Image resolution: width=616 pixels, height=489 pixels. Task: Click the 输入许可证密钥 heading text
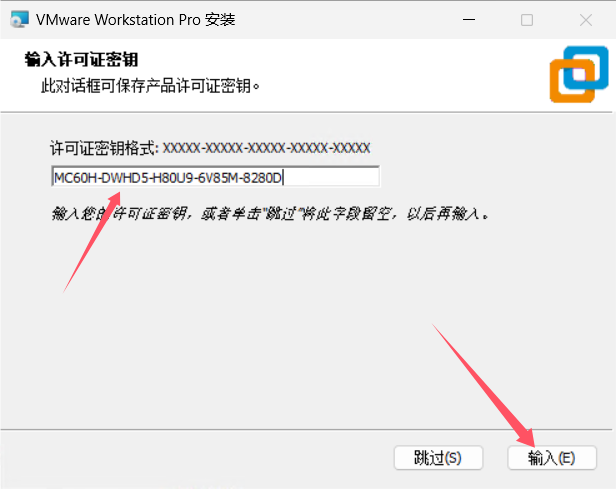tap(81, 60)
